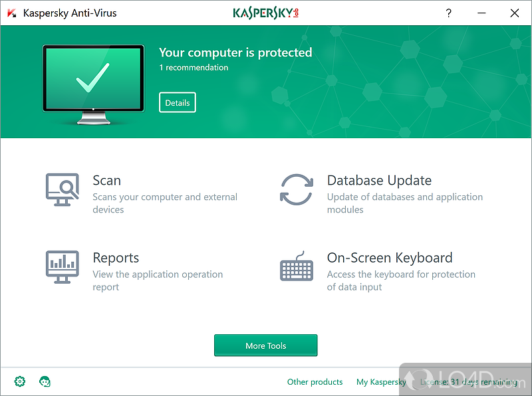Click 'Your computer is protected' status text
532x396 pixels.
235,52
